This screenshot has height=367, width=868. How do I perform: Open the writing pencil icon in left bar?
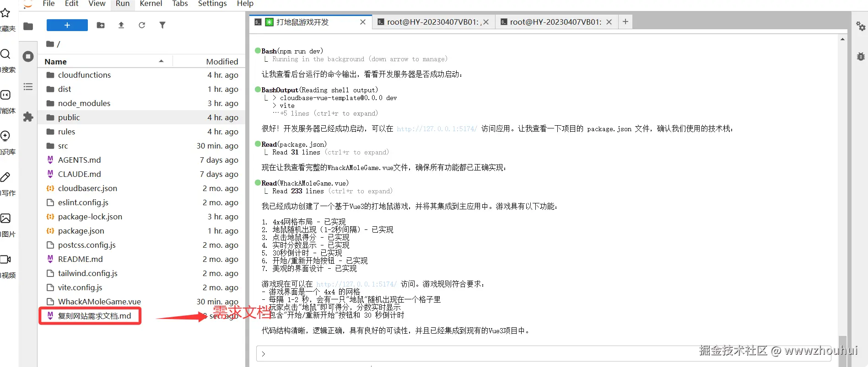(x=5, y=177)
